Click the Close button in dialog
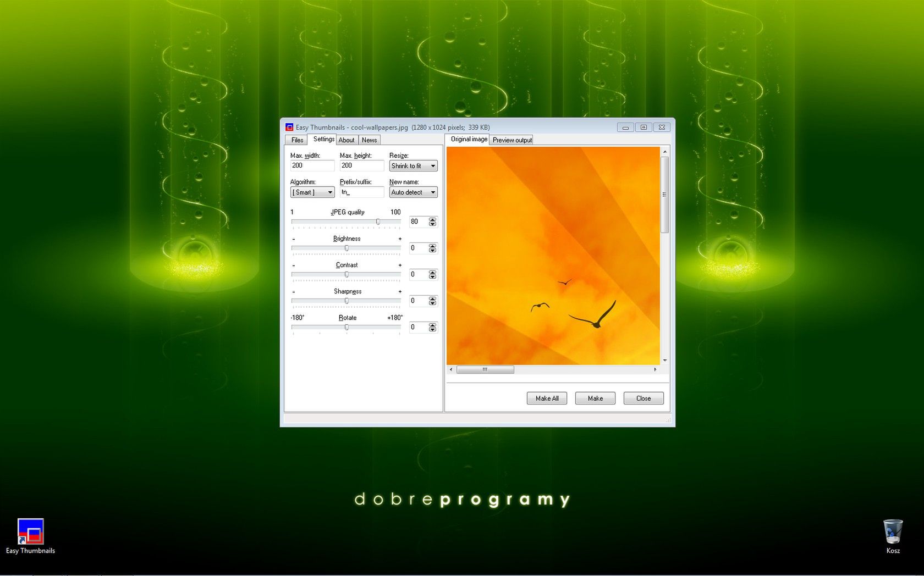Viewport: 924px width, 576px height. click(643, 398)
